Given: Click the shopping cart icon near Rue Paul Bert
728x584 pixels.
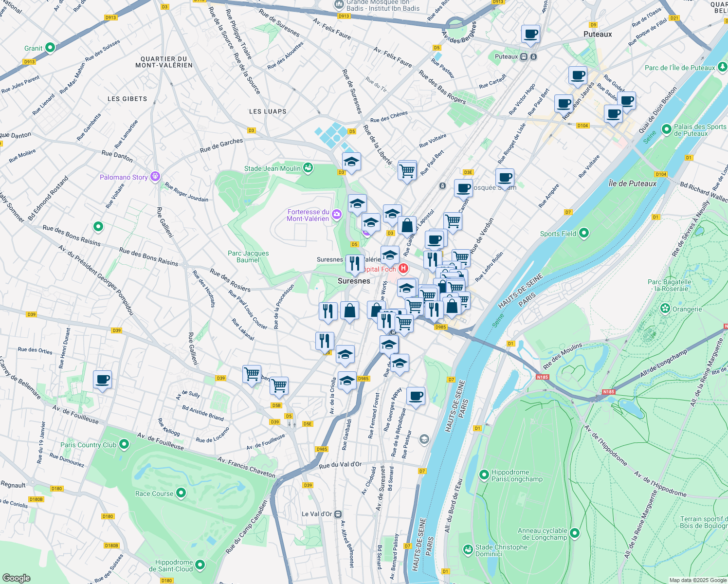Looking at the screenshot, I should click(x=407, y=171).
